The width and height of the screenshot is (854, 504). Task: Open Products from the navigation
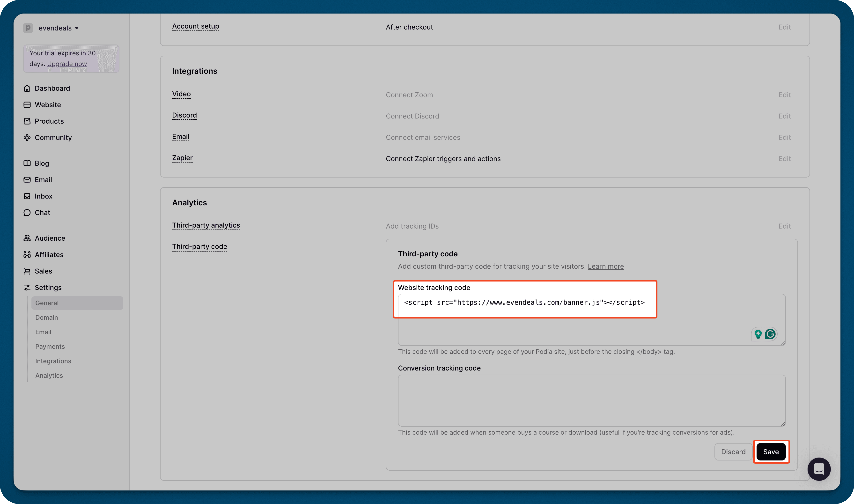(x=49, y=121)
